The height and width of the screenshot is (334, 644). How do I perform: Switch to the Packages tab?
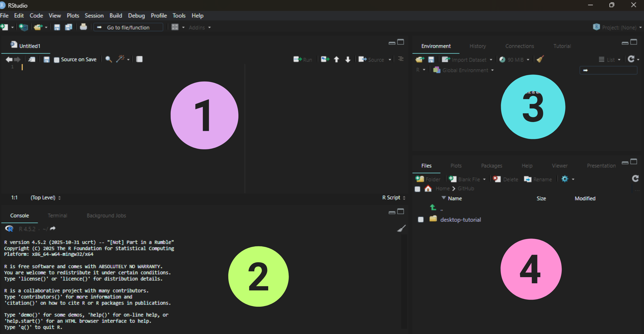pos(491,166)
